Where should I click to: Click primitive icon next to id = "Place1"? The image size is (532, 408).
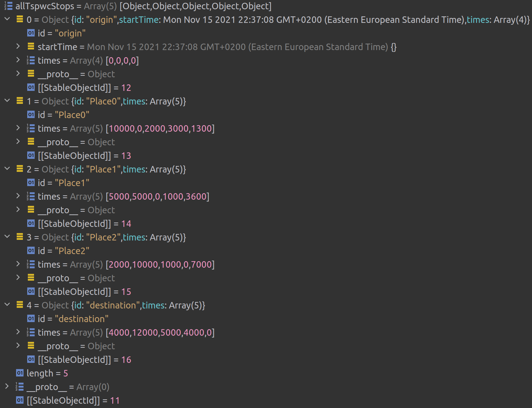[x=31, y=182]
